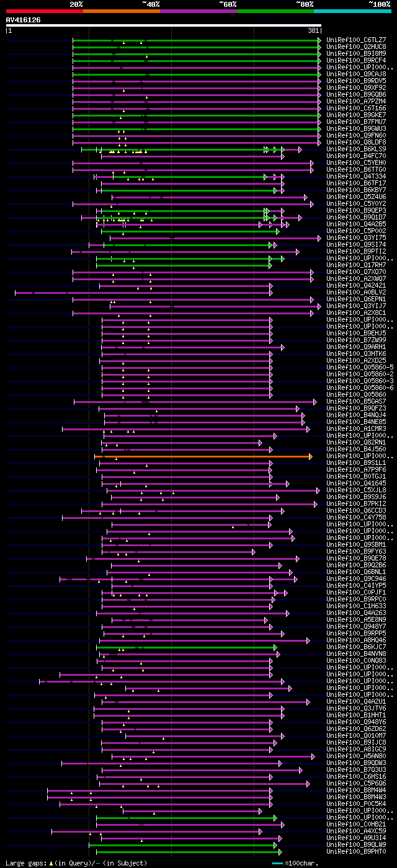The width and height of the screenshot is (397, 868).
Task: Select the UniRef100_C6T166 label
Action: tap(357, 108)
